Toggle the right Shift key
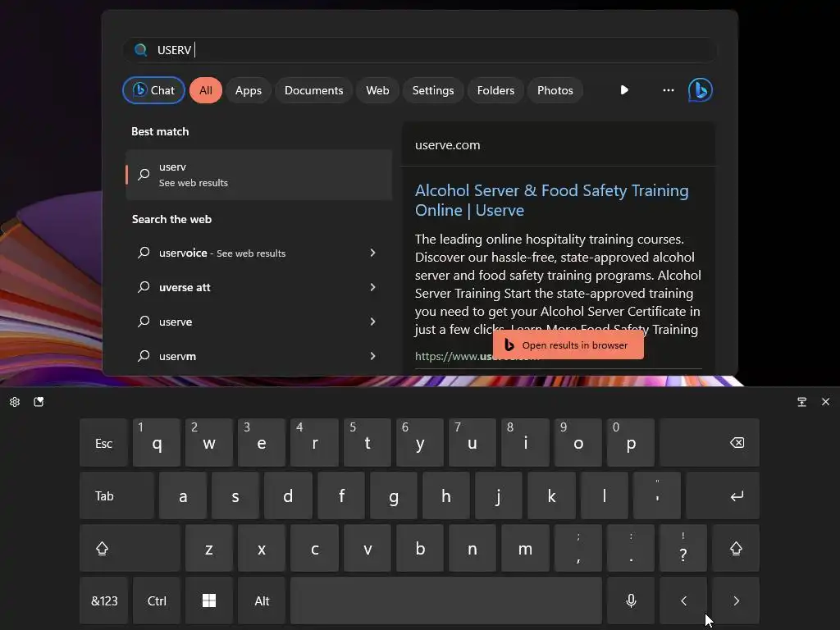The image size is (840, 630). tap(736, 548)
